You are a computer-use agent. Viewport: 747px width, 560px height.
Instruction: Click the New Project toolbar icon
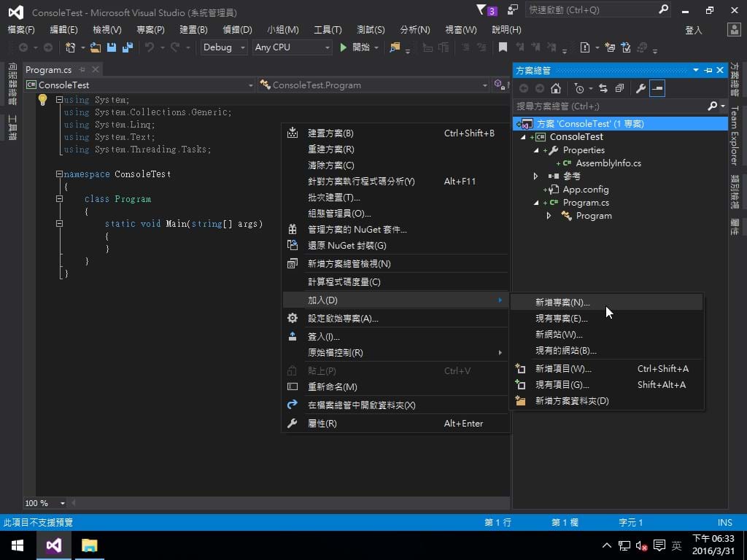coord(71,47)
